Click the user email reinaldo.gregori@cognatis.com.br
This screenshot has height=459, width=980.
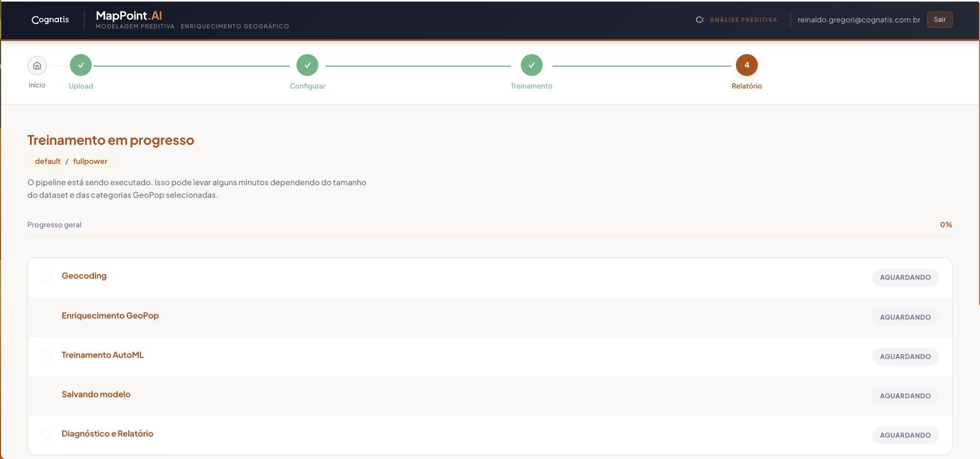pyautogui.click(x=859, y=20)
